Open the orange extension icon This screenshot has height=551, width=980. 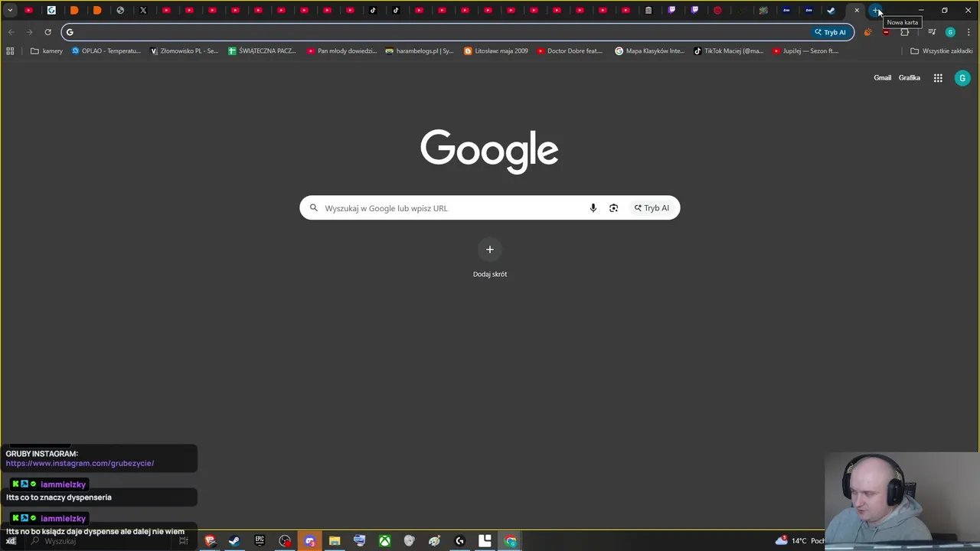point(867,32)
